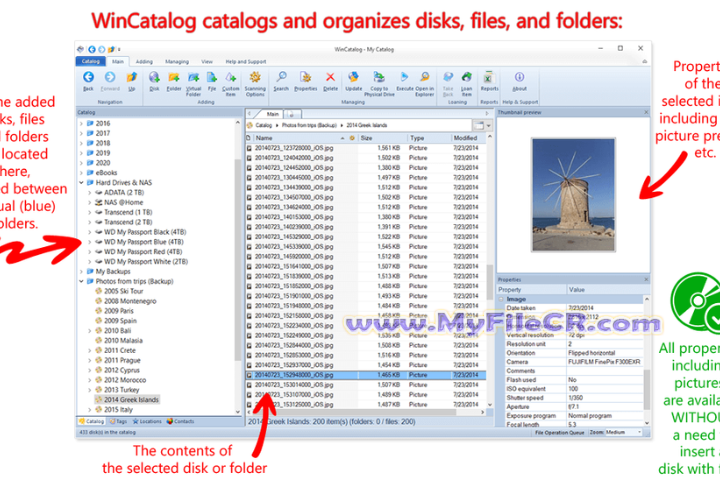Click quick access forward arrow in title bar
Image resolution: width=720 pixels, height=480 pixels.
[101, 49]
